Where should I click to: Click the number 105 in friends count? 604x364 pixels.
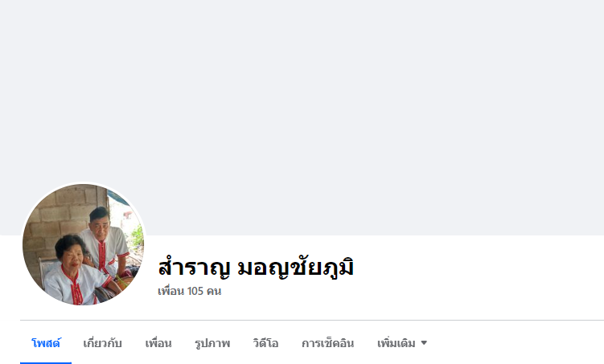195,291
